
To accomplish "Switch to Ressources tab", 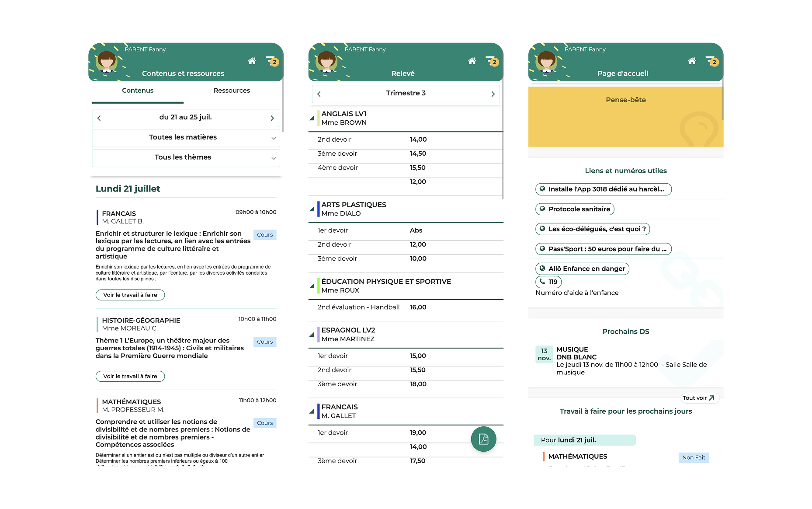I will click(232, 91).
